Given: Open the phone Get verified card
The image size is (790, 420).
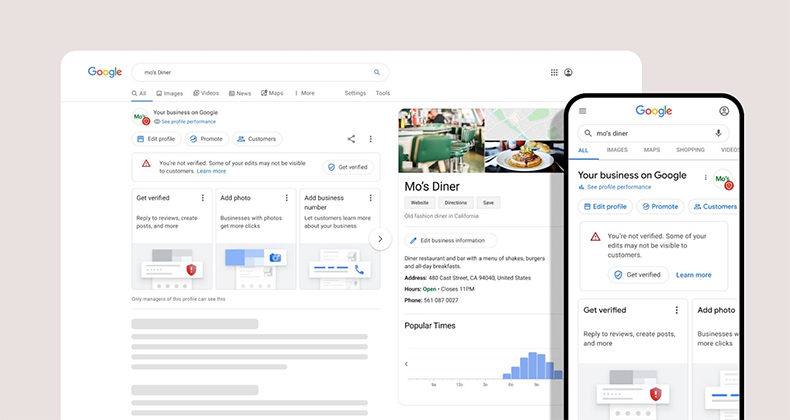Looking at the screenshot, I should 633,359.
